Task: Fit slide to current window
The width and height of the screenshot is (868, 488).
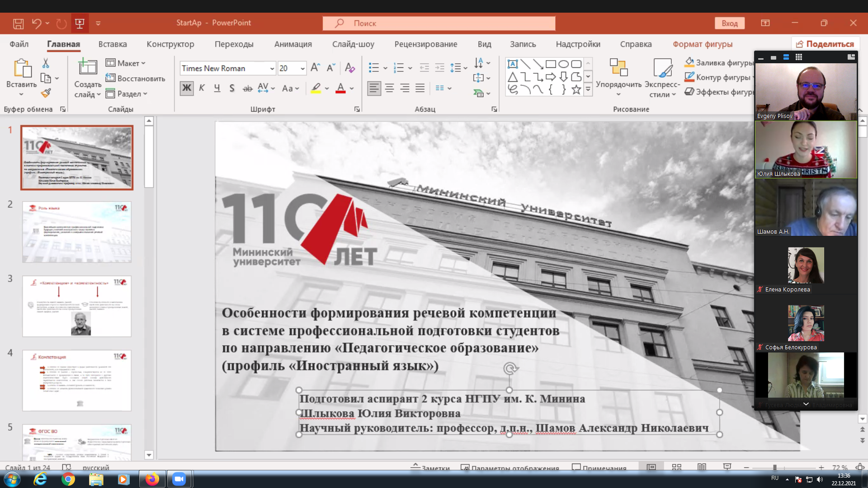Action: tap(860, 467)
